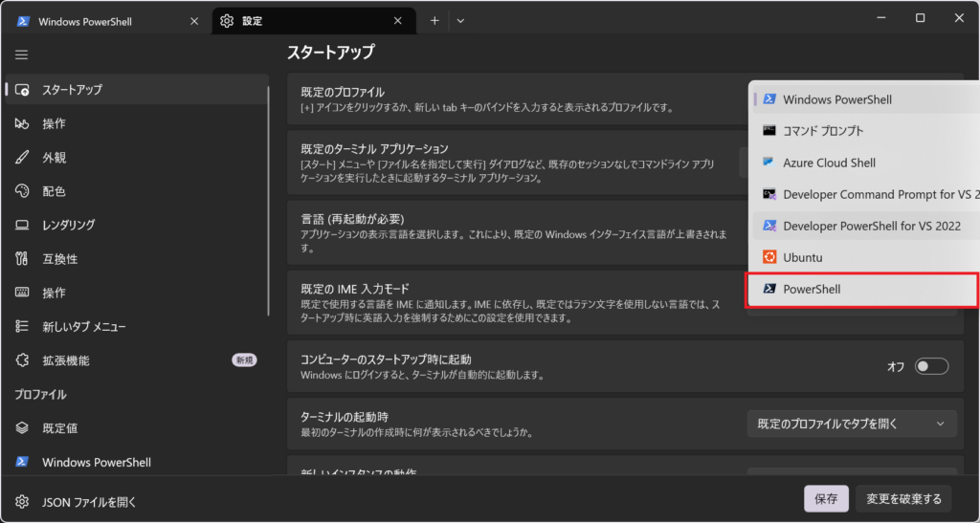Click the puzzle icon next to 拡張機能

click(x=22, y=360)
